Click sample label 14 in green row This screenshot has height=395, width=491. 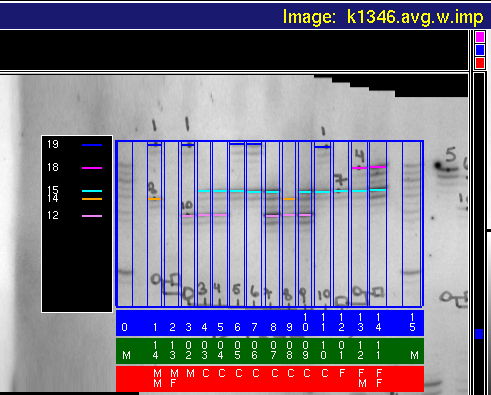(x=155, y=350)
